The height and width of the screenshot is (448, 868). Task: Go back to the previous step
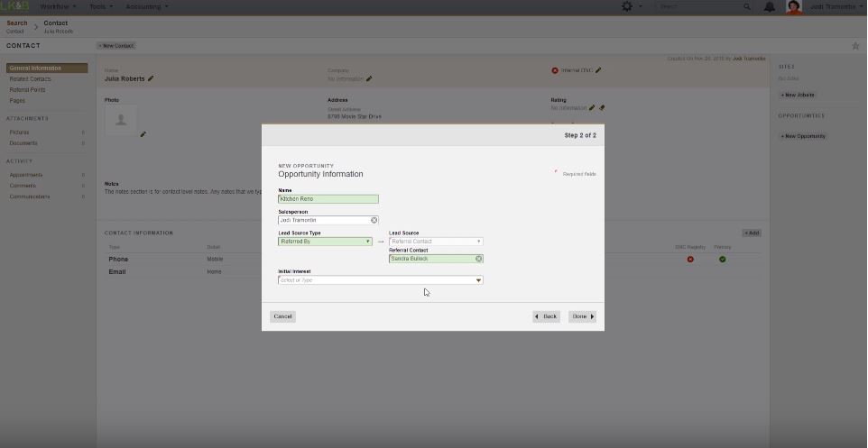546,316
